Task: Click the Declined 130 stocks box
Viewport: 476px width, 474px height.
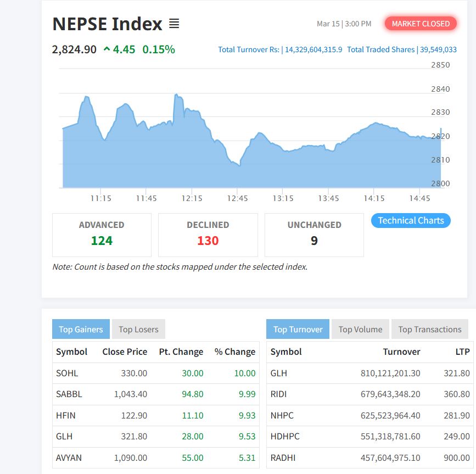Action: [x=208, y=235]
